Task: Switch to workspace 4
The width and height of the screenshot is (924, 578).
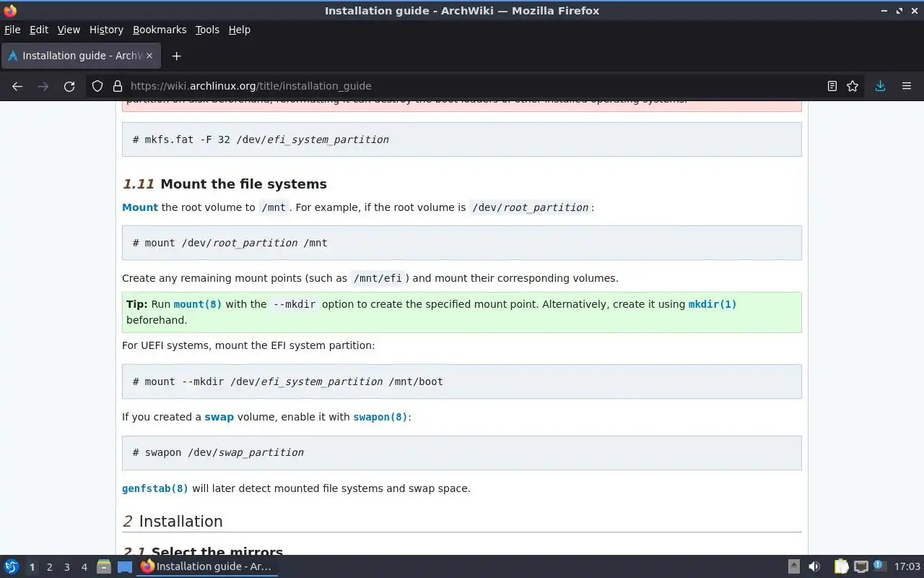Action: pos(84,567)
